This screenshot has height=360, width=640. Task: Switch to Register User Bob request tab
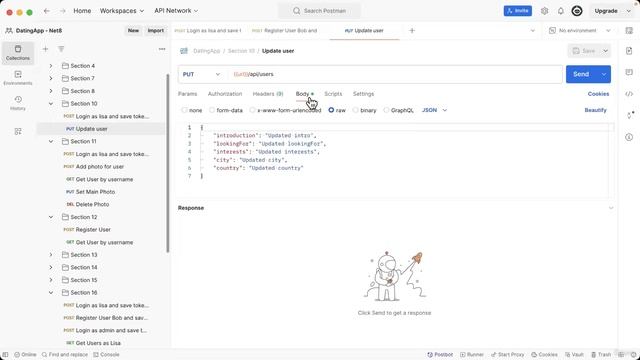(284, 31)
